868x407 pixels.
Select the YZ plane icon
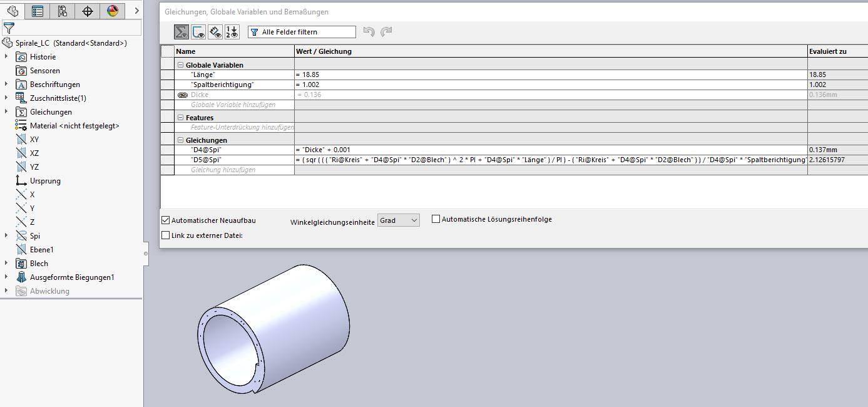click(x=21, y=167)
